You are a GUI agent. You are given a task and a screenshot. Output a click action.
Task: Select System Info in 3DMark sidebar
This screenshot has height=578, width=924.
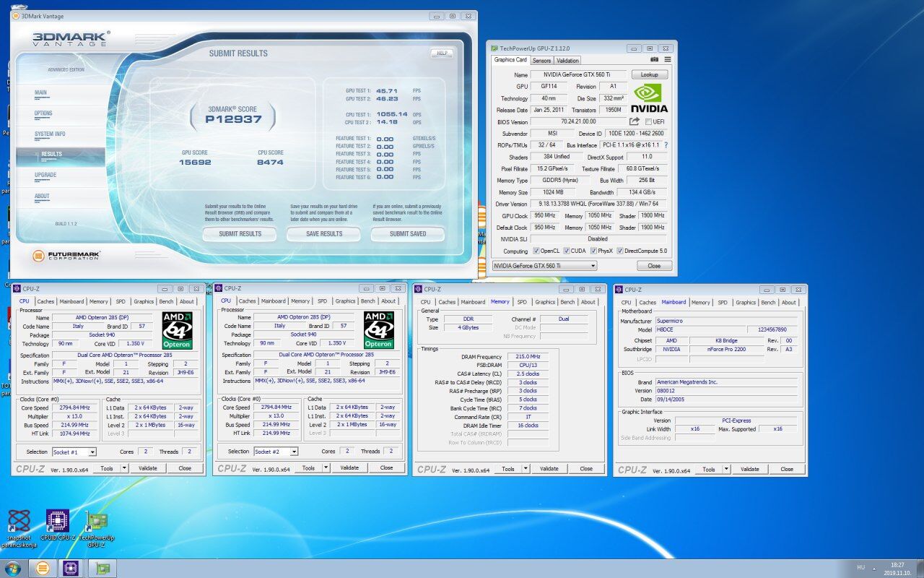(59, 134)
